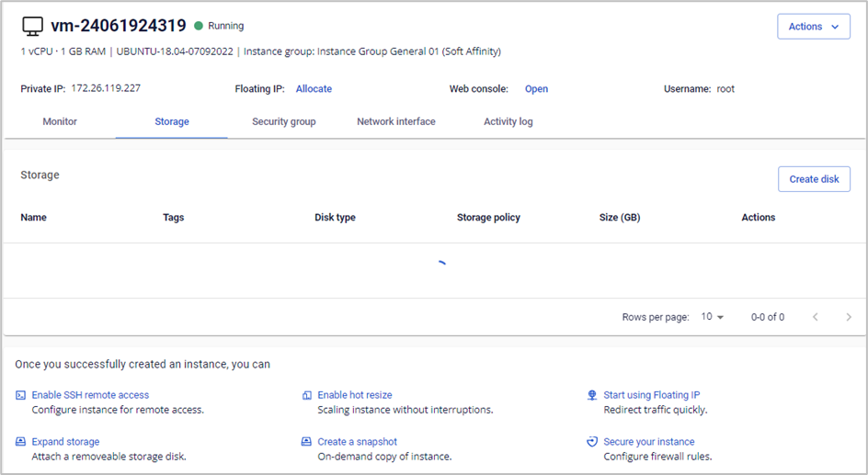Image resolution: width=868 pixels, height=475 pixels.
Task: Open the Actions dropdown menu
Action: (813, 27)
